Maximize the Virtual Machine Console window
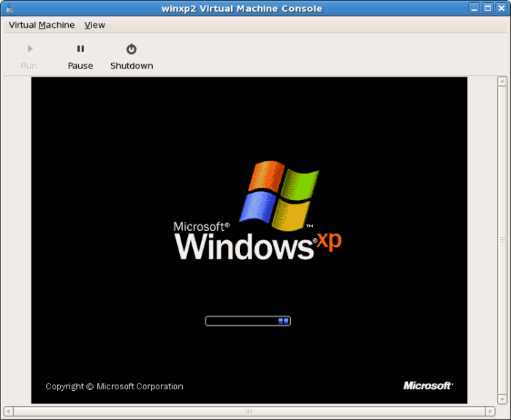 [488, 8]
